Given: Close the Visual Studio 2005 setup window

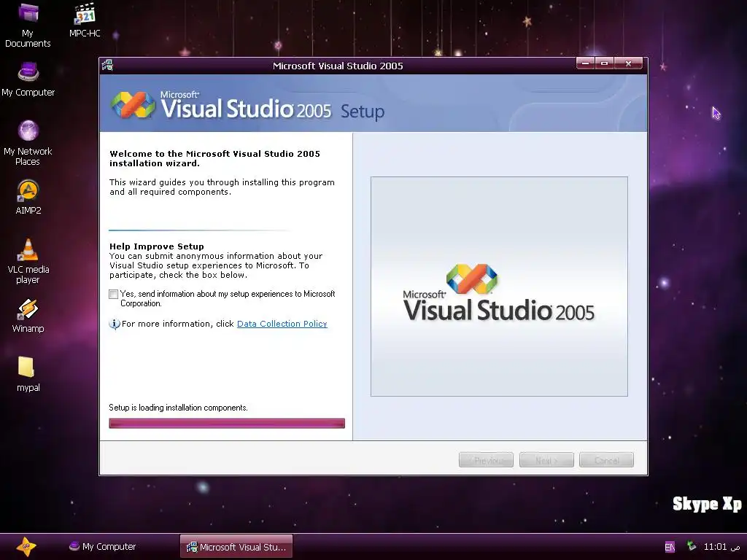Looking at the screenshot, I should (x=628, y=63).
